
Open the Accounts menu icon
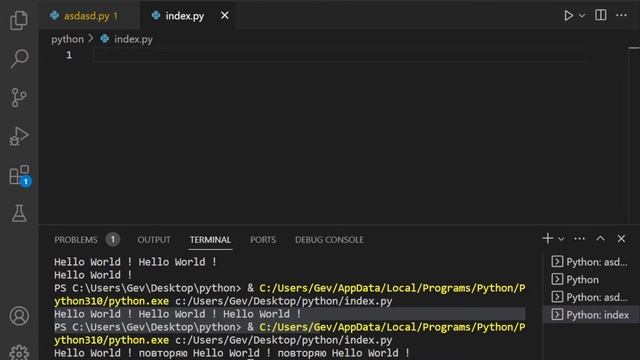pos(19,316)
